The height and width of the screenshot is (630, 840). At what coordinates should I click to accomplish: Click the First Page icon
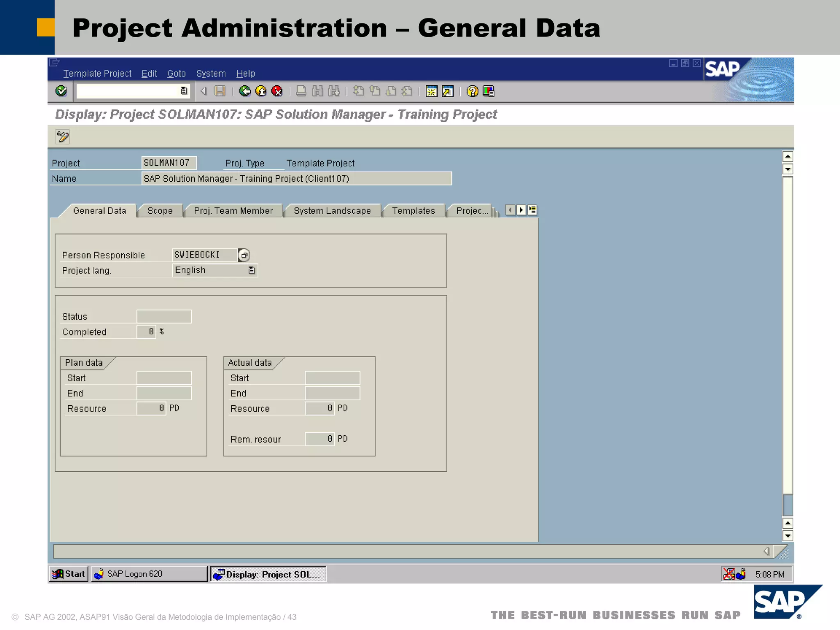358,91
